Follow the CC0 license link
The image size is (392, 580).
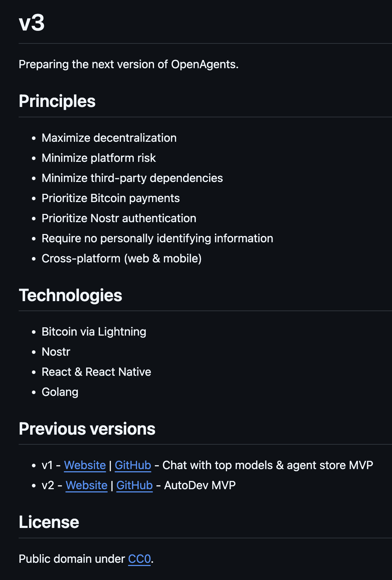(139, 559)
